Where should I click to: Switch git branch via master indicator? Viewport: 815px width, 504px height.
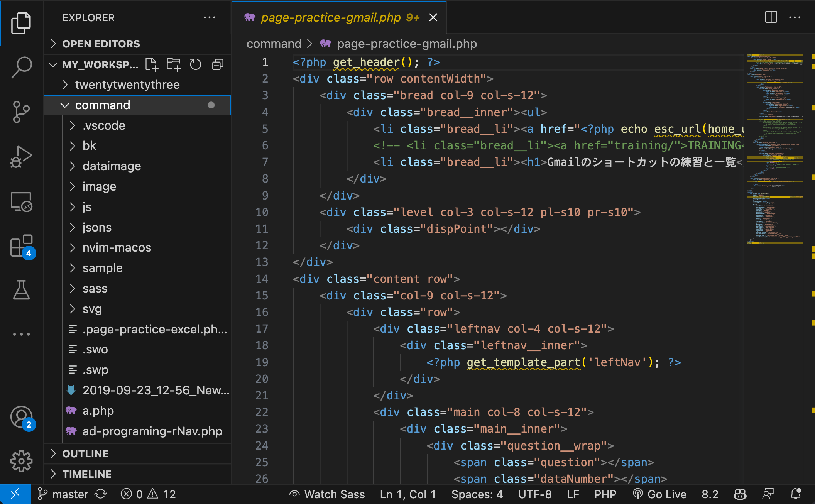63,494
